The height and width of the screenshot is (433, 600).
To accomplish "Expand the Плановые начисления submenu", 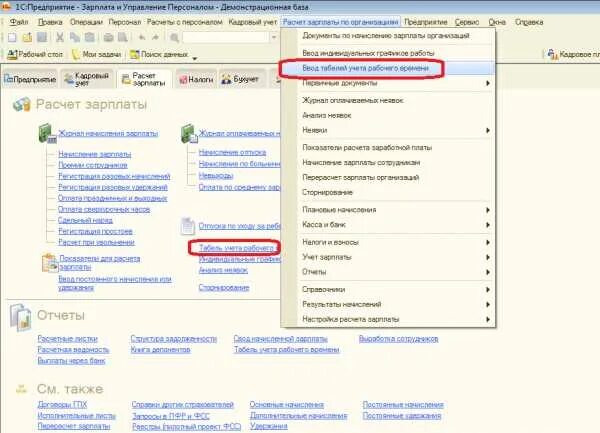I will (488, 210).
